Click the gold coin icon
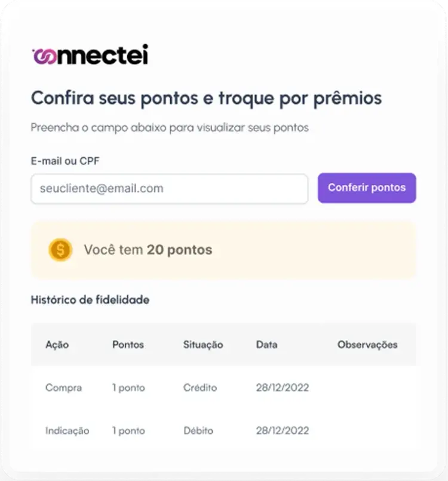The height and width of the screenshot is (481, 448). click(x=60, y=250)
